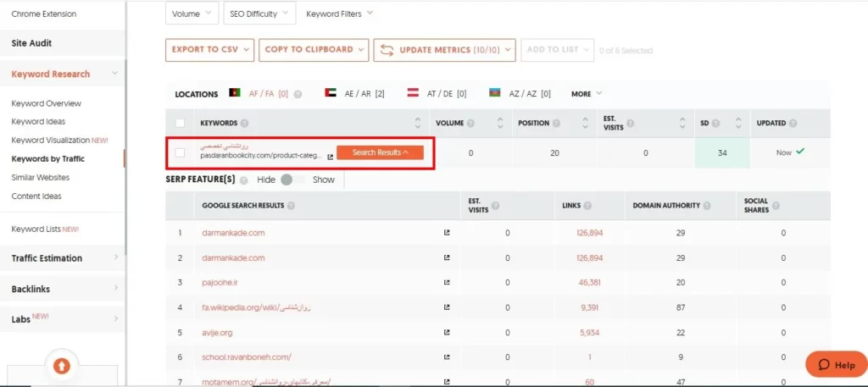Open the Update Metrics (10/10) dropdown

[x=444, y=50]
